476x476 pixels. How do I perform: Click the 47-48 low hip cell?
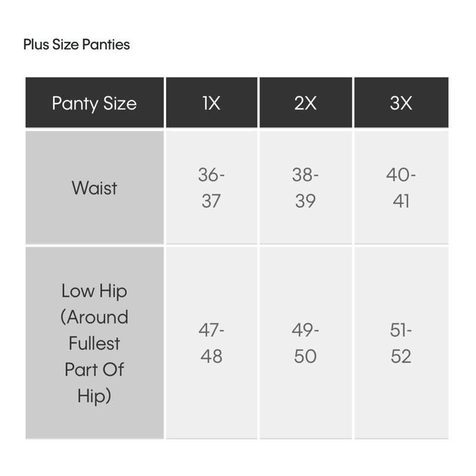[212, 343]
